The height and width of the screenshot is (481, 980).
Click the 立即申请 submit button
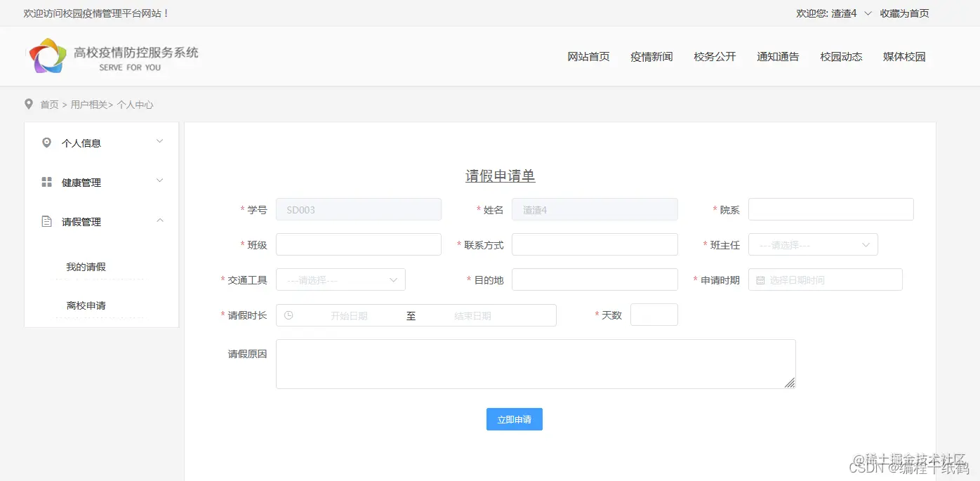coord(515,419)
